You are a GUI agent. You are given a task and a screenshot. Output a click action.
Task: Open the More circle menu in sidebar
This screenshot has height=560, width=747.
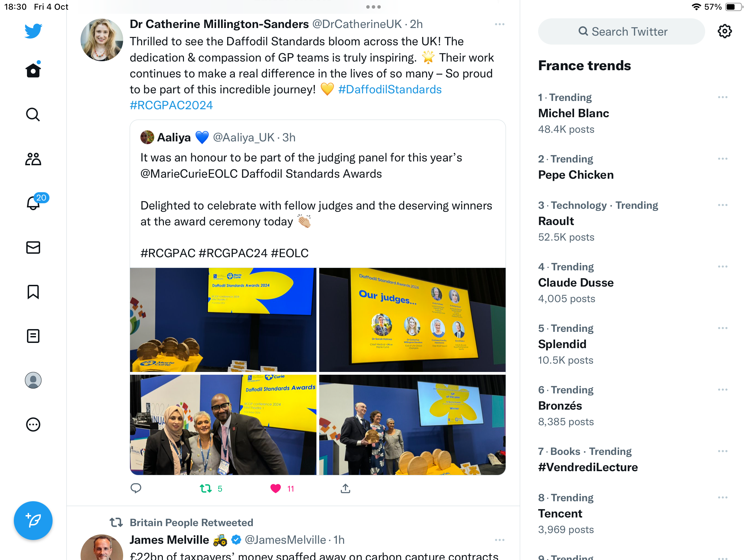coord(33,424)
